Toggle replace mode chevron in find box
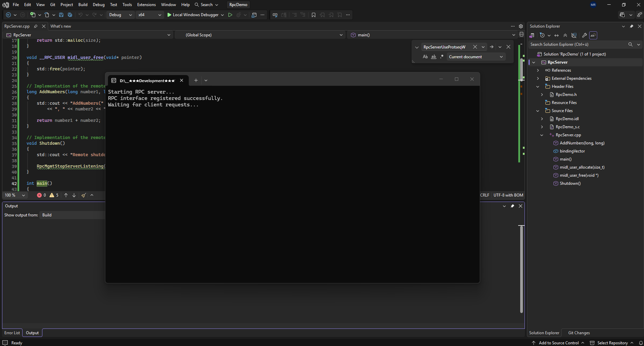This screenshot has height=346, width=644. pyautogui.click(x=417, y=47)
